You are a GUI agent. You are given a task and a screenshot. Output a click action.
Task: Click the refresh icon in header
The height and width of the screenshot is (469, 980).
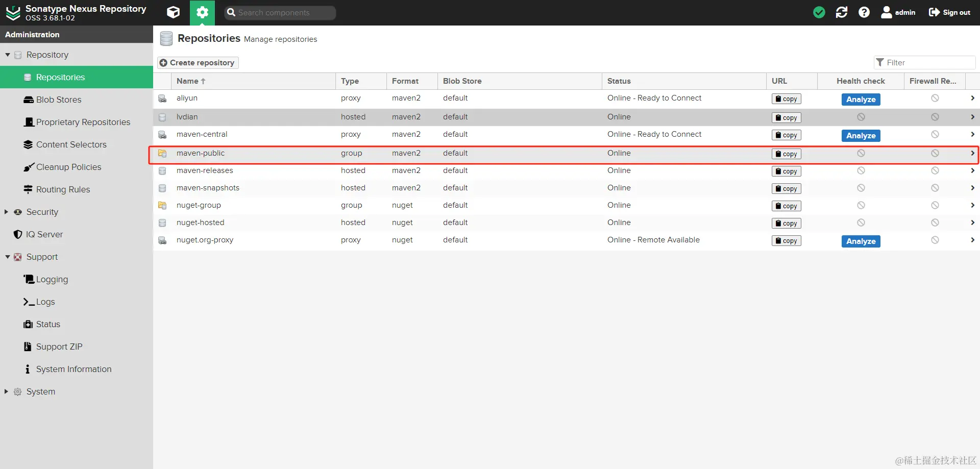[x=842, y=12]
